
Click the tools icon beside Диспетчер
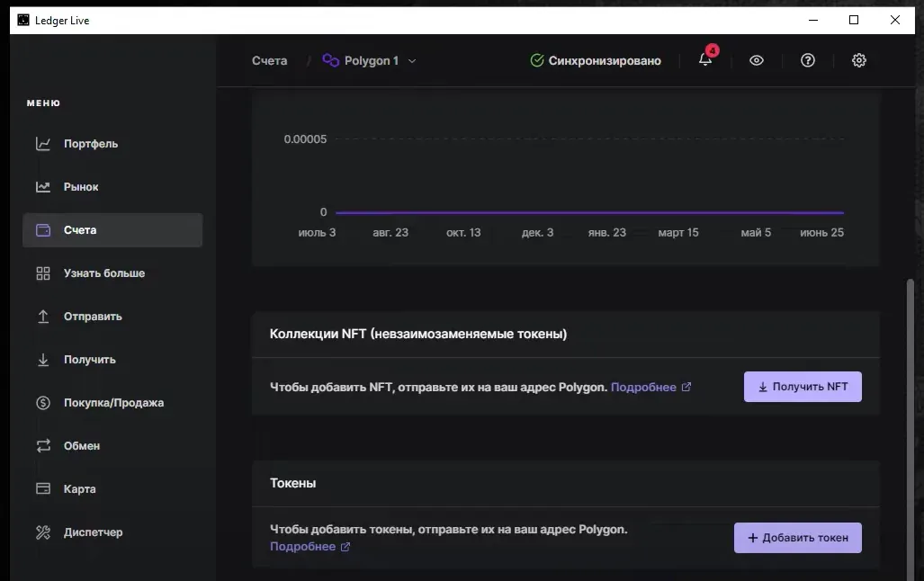(x=43, y=532)
